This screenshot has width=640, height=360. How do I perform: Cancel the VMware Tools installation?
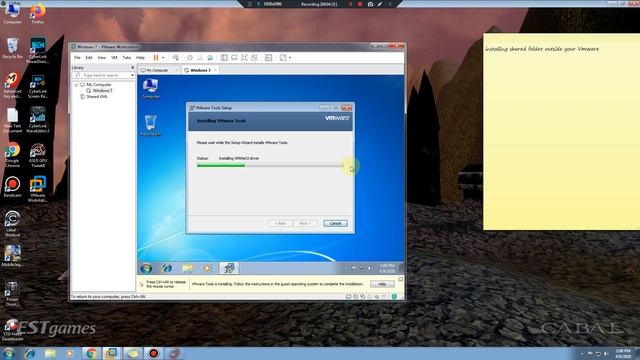pyautogui.click(x=335, y=223)
